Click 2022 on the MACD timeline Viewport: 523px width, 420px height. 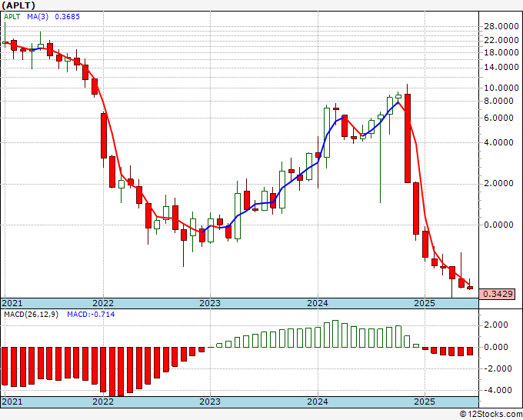point(103,402)
